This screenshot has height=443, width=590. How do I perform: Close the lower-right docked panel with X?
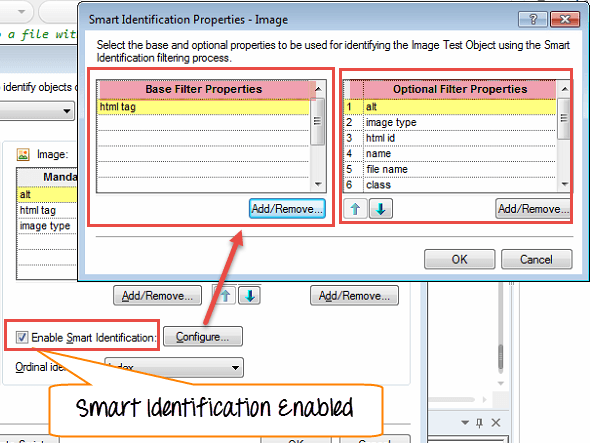pos(496,423)
